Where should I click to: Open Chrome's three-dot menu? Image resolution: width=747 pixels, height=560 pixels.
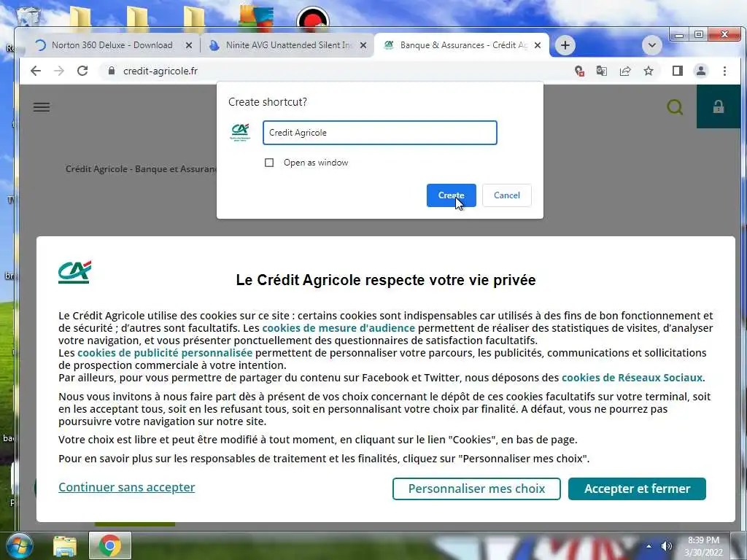(724, 71)
